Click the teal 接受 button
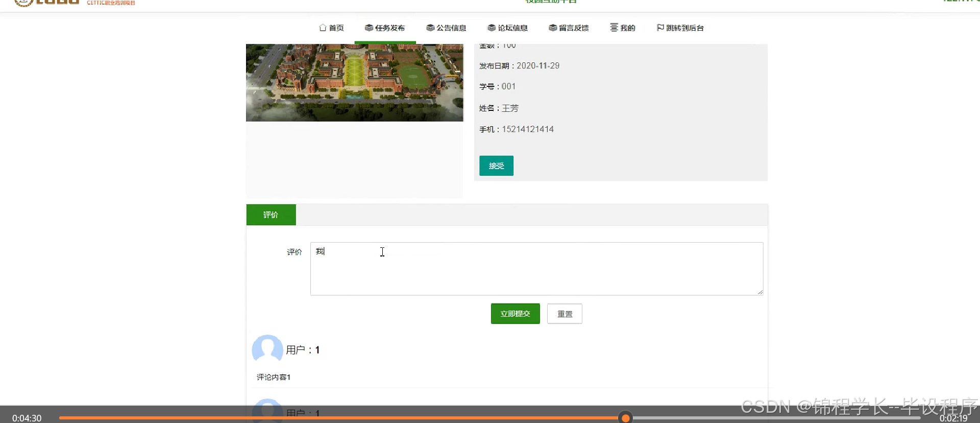This screenshot has height=423, width=980. coord(496,166)
